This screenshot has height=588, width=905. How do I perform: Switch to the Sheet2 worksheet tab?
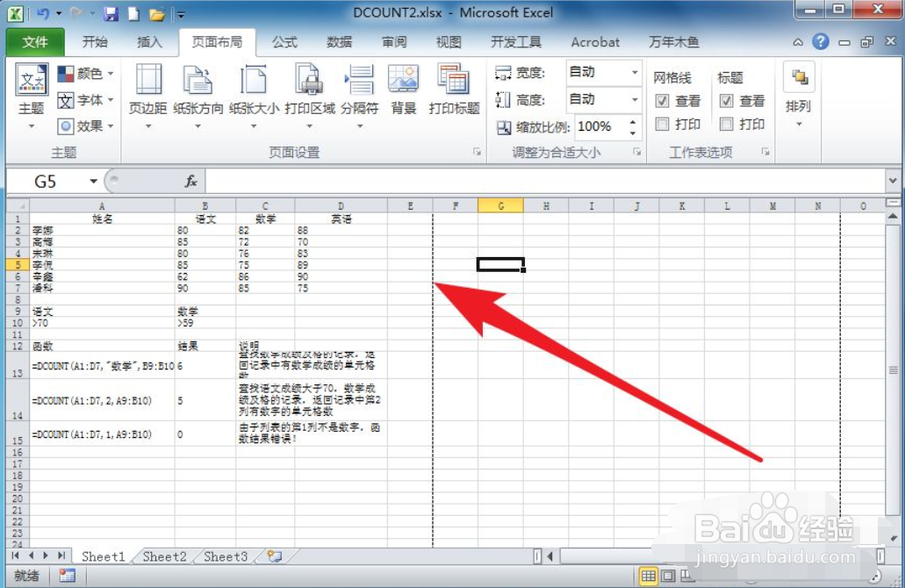[x=163, y=556]
